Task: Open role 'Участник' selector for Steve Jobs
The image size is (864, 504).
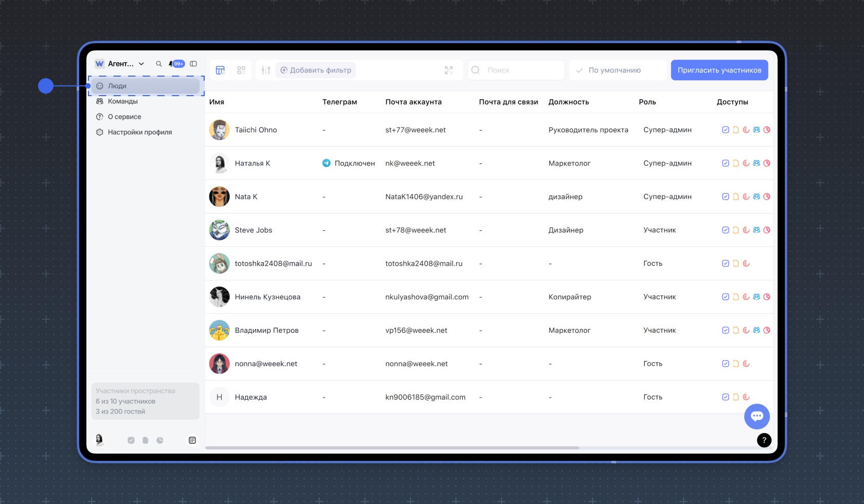Action: 659,230
